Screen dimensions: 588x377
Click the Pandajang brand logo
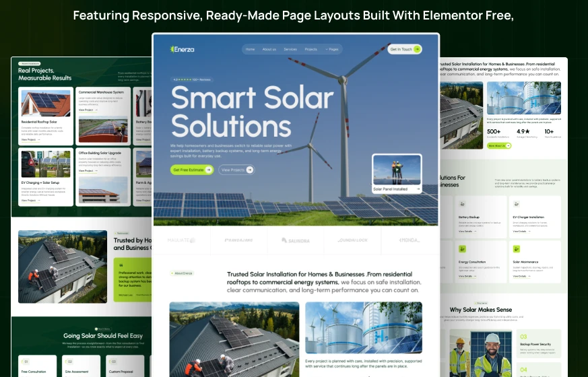(x=238, y=240)
